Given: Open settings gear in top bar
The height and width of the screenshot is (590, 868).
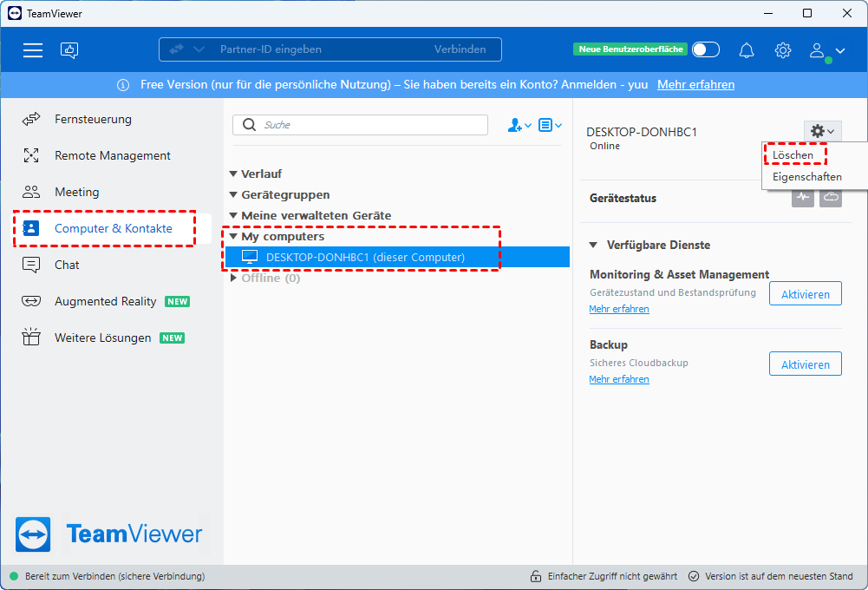Looking at the screenshot, I should point(783,50).
